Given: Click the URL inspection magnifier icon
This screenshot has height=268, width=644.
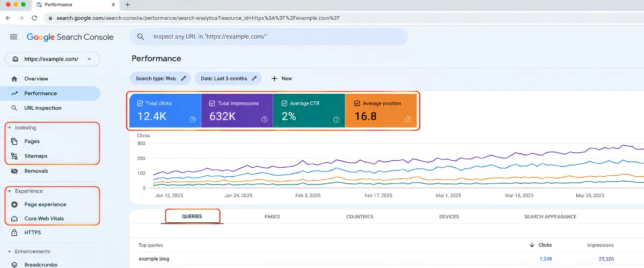Looking at the screenshot, I should pos(14,108).
